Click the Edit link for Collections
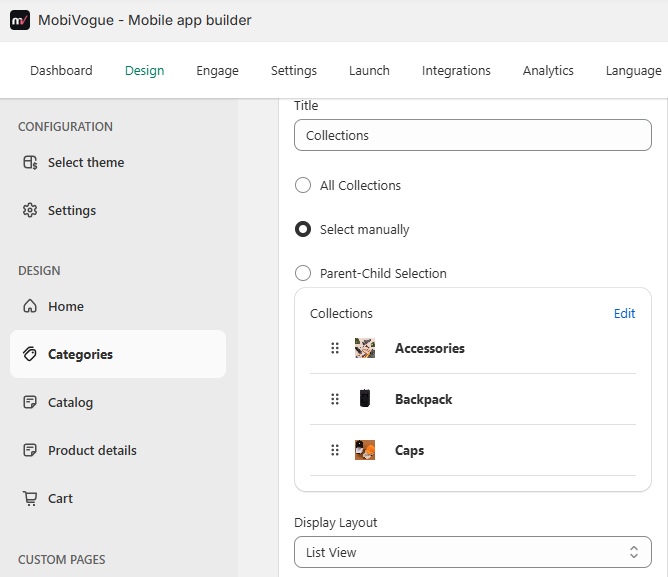Screen dimensions: 668x577 [624, 313]
